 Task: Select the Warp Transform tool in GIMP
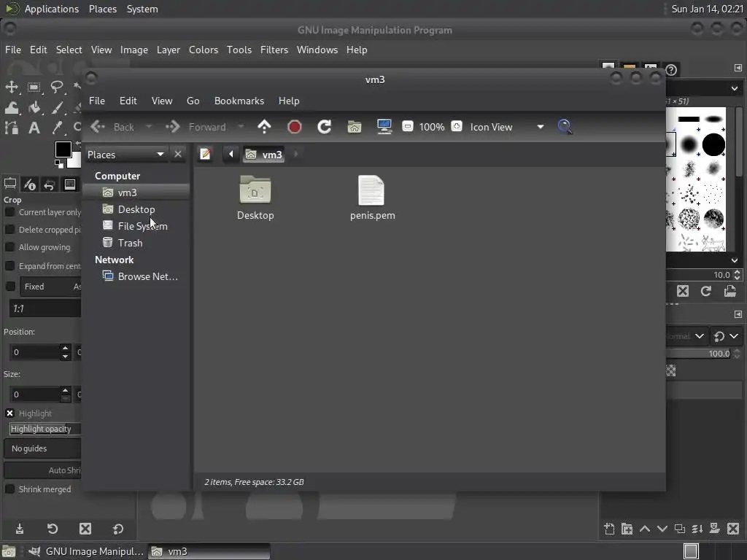point(12,108)
